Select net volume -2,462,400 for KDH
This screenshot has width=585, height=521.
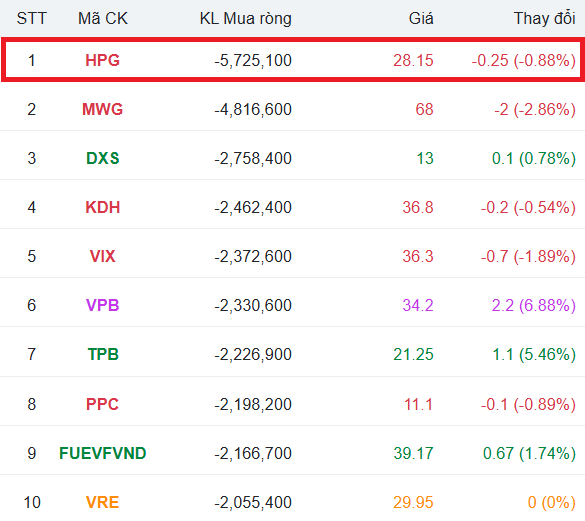(253, 207)
